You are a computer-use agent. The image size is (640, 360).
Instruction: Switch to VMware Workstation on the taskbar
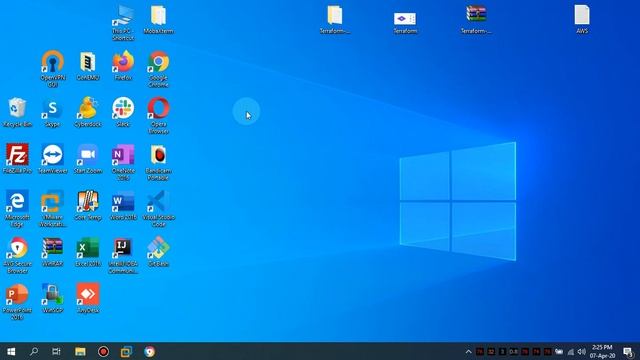coord(127,351)
